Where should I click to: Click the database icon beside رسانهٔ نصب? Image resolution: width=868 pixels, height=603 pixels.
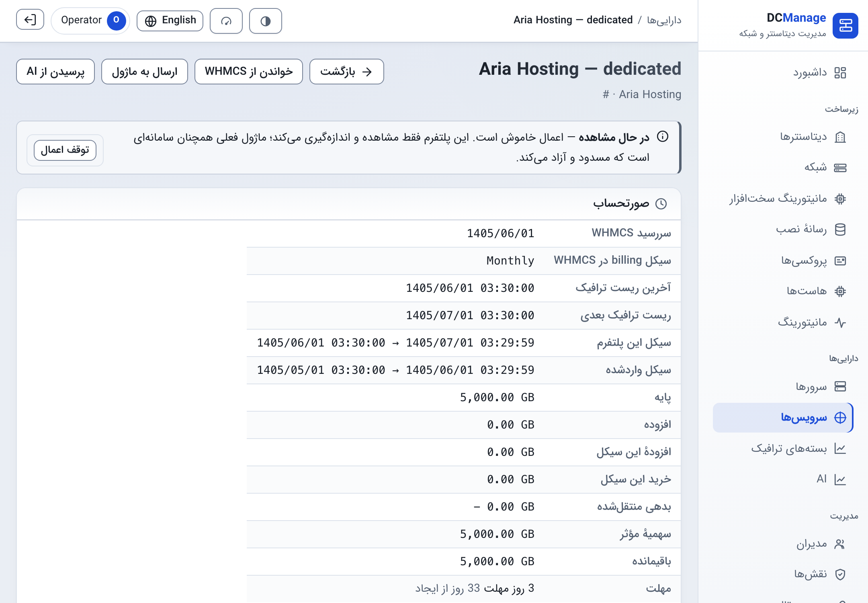point(840,230)
